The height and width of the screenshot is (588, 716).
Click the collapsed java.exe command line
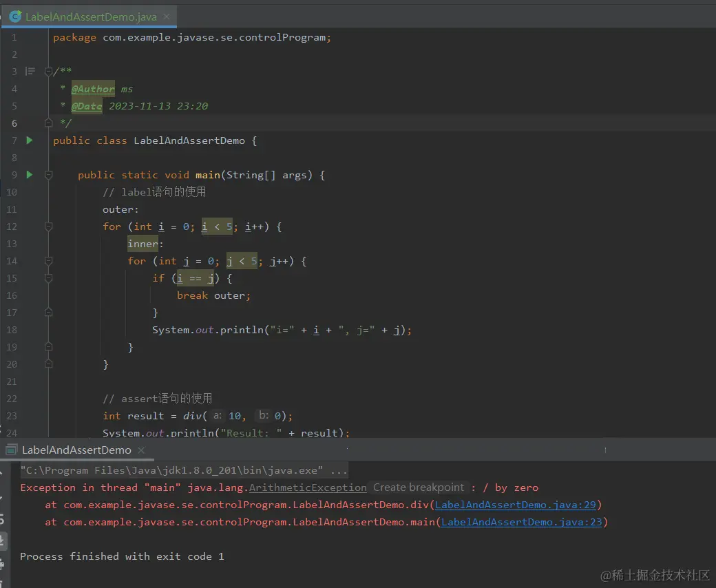click(184, 470)
